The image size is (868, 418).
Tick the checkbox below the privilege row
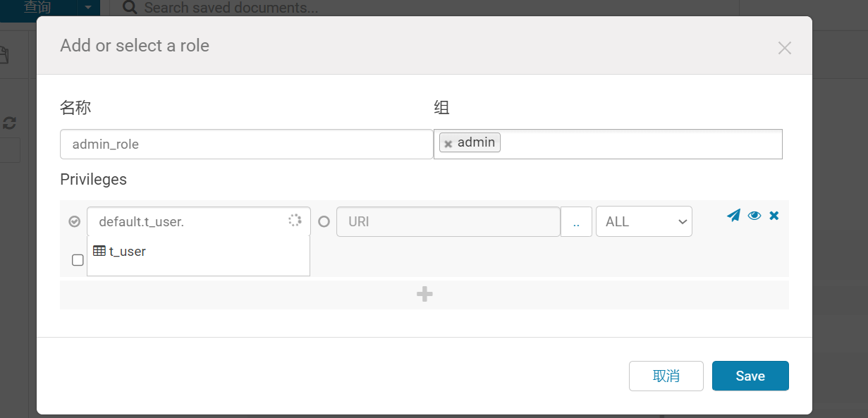pyautogui.click(x=78, y=260)
